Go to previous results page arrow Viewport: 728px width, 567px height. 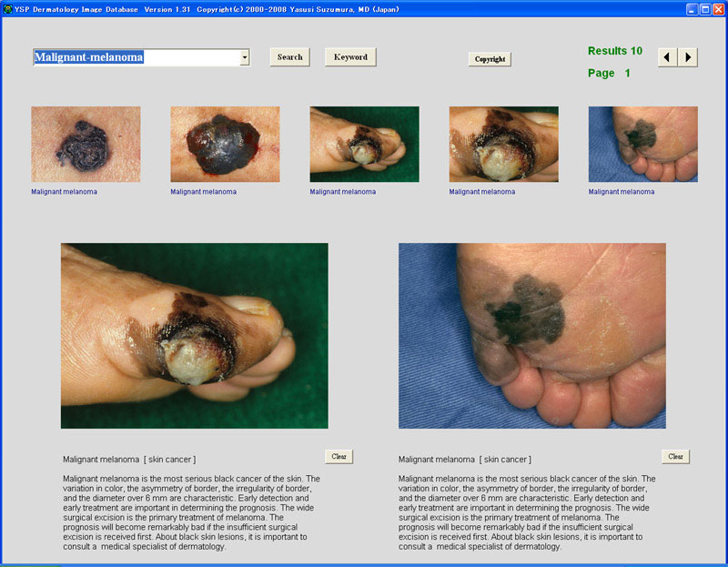pos(667,57)
